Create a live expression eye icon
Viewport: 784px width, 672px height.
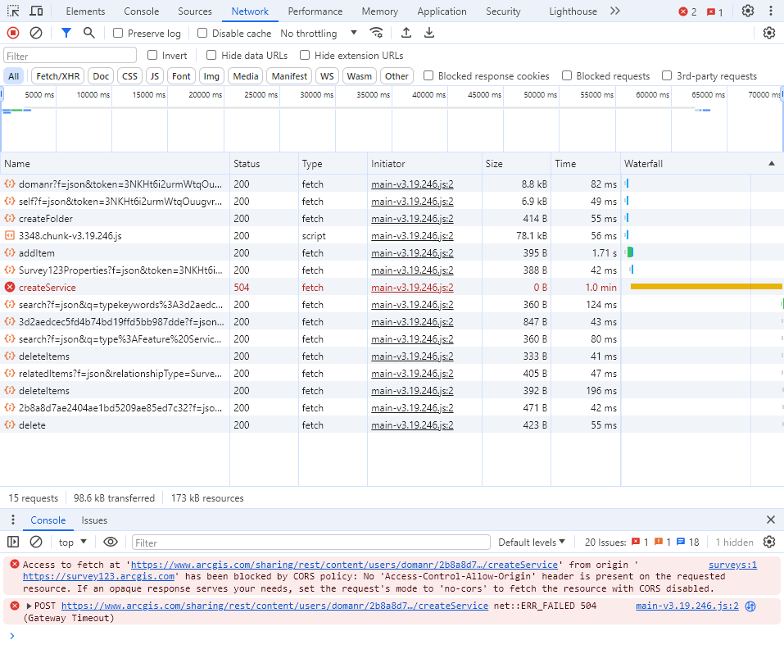coord(111,542)
